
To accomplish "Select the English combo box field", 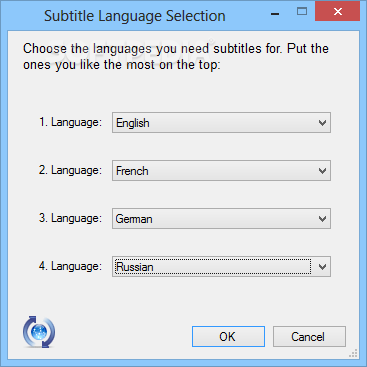I will (221, 123).
